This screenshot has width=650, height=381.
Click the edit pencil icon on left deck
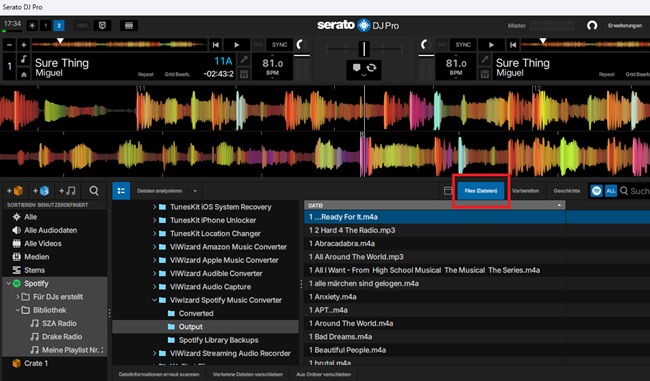[x=244, y=60]
